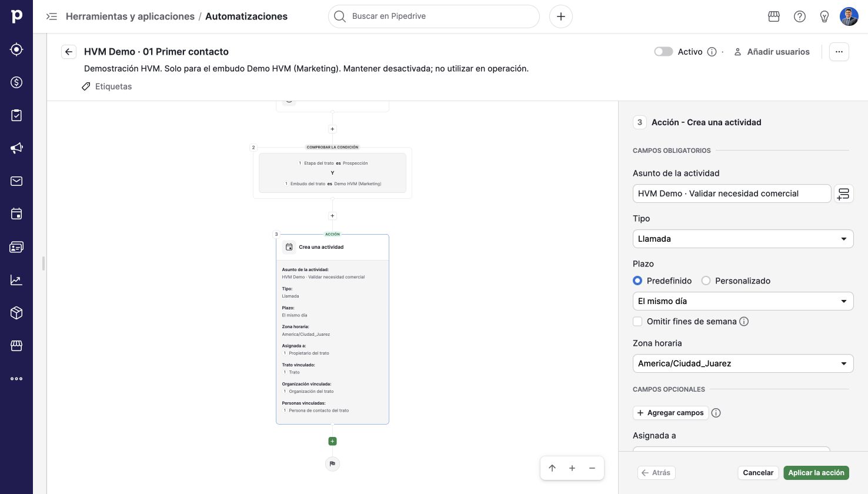The width and height of the screenshot is (868, 494).
Task: Click the Agregar campos button
Action: click(670, 413)
